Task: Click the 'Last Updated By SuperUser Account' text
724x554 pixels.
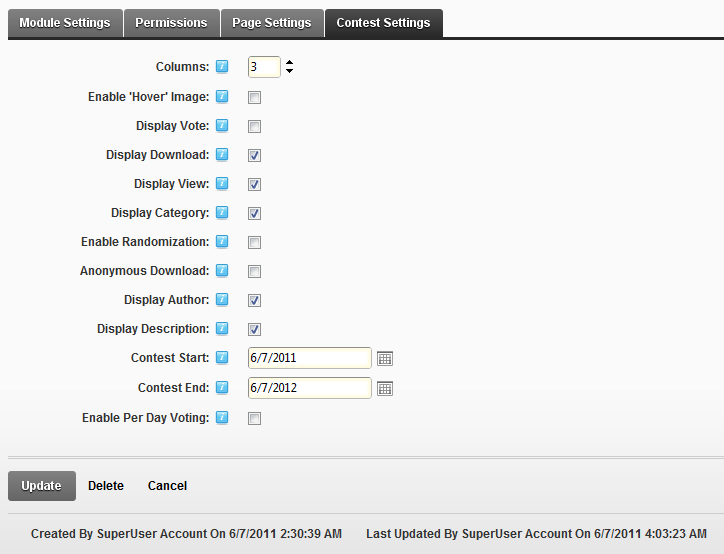Action: (x=536, y=534)
